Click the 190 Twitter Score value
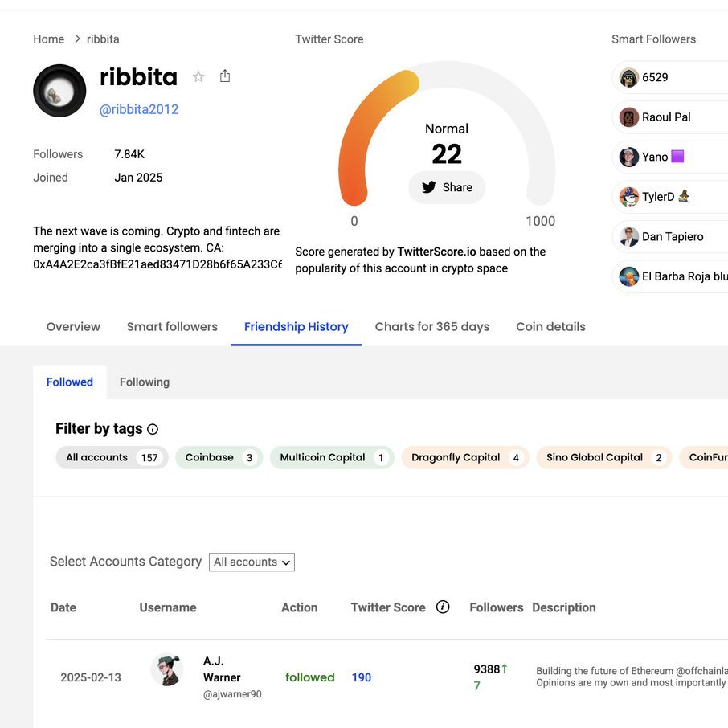728x728 pixels. tap(362, 678)
